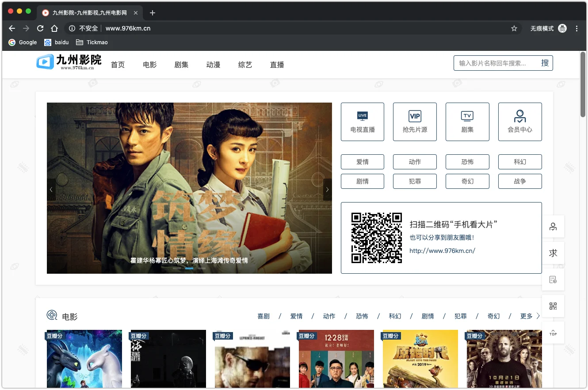
Task: Open the baidu bookmark
Action: point(57,42)
